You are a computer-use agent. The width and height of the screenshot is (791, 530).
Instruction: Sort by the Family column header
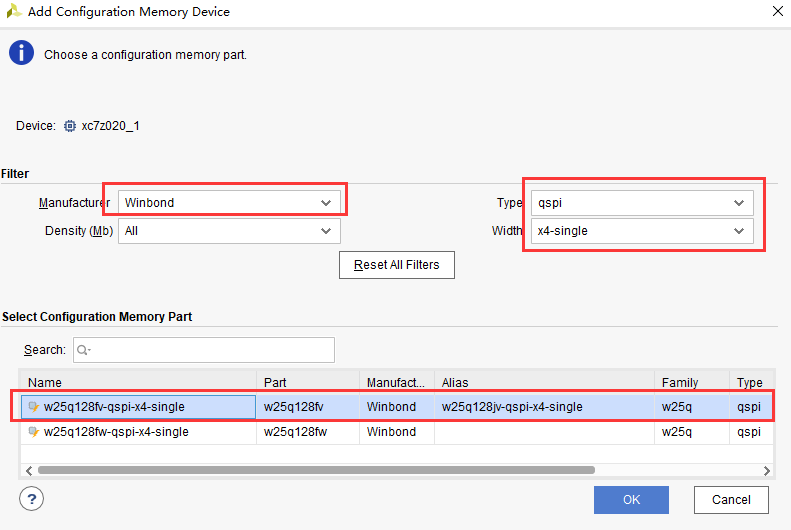pyautogui.click(x=692, y=382)
